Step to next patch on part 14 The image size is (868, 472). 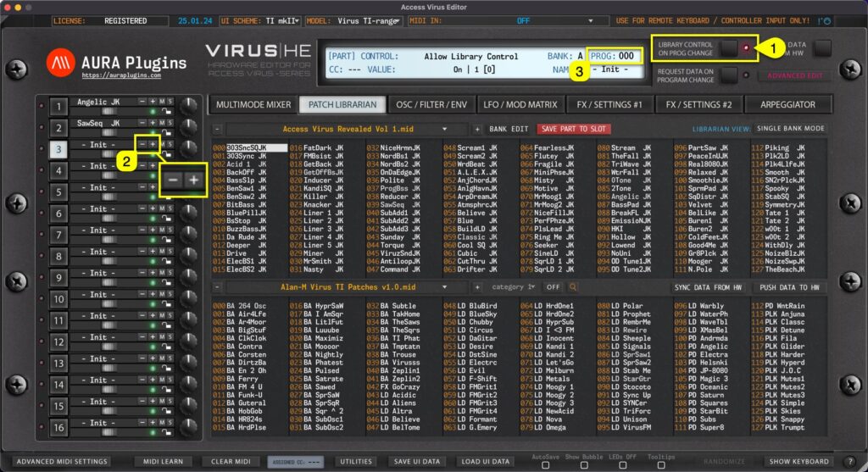pos(153,380)
